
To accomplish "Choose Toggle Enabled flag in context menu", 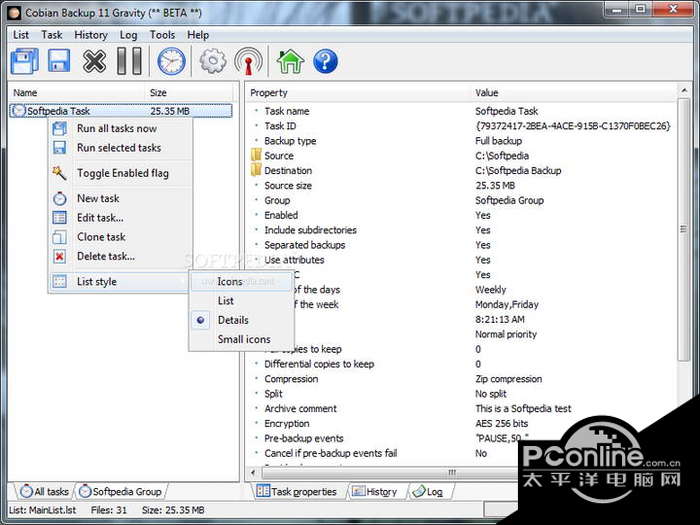I will 122,173.
